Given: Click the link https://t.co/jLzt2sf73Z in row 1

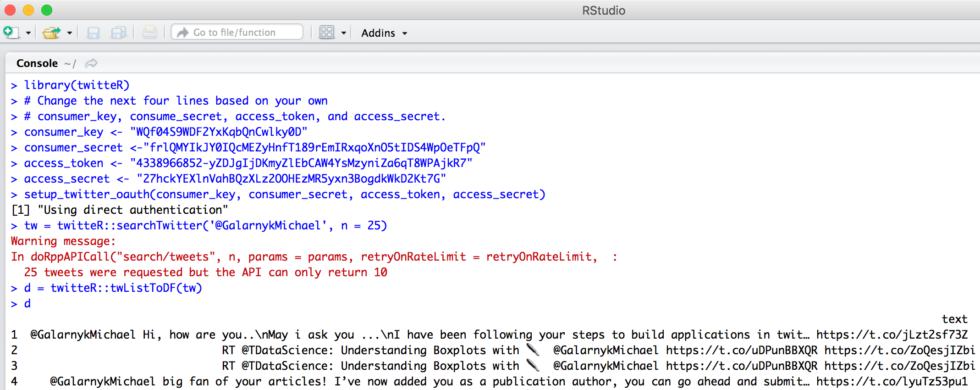Looking at the screenshot, I should [892, 334].
